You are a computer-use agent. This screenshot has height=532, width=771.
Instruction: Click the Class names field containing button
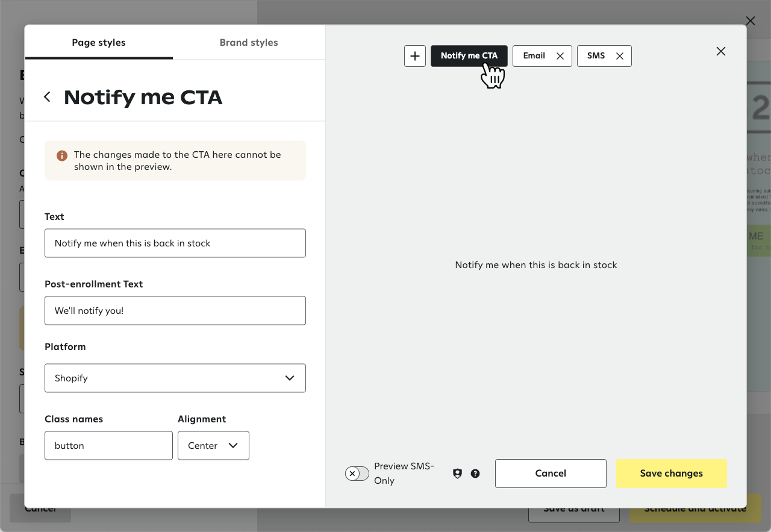(x=108, y=445)
